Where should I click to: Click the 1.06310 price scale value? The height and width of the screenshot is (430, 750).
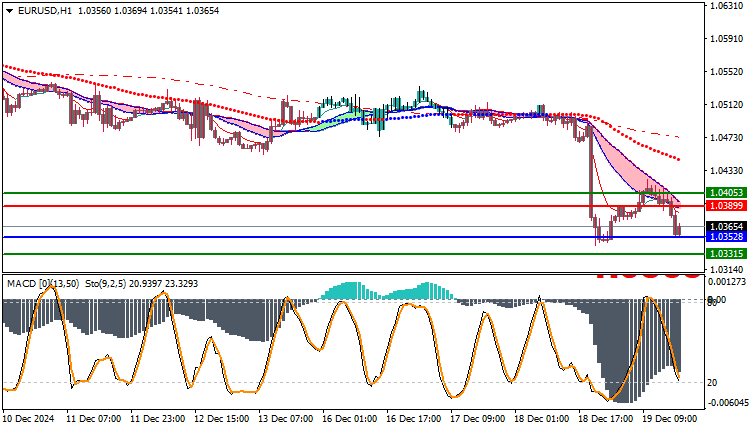click(x=727, y=6)
